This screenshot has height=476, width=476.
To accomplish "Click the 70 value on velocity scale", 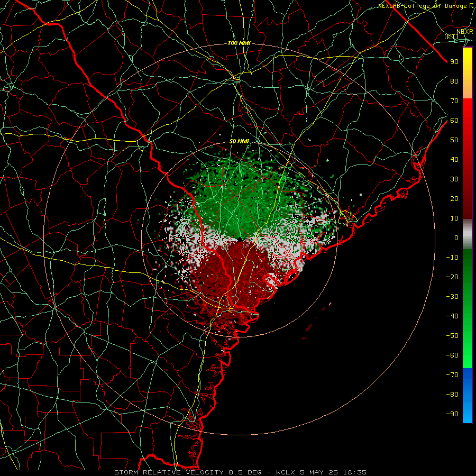I will click(x=454, y=101).
